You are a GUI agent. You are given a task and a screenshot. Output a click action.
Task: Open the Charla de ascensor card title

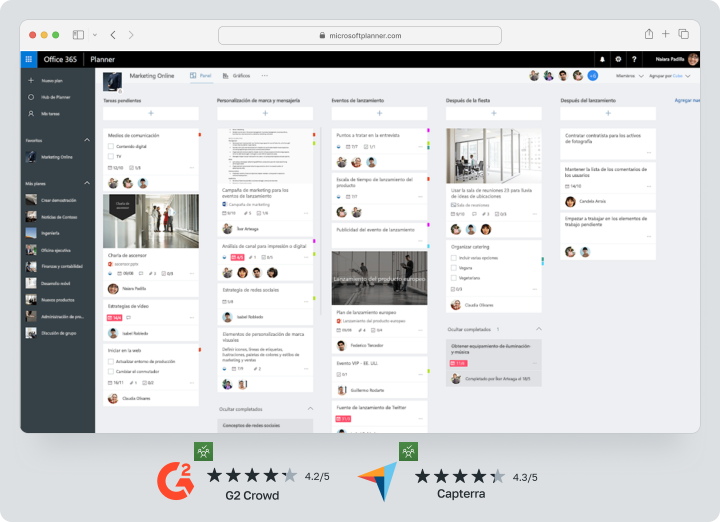[x=127, y=255]
